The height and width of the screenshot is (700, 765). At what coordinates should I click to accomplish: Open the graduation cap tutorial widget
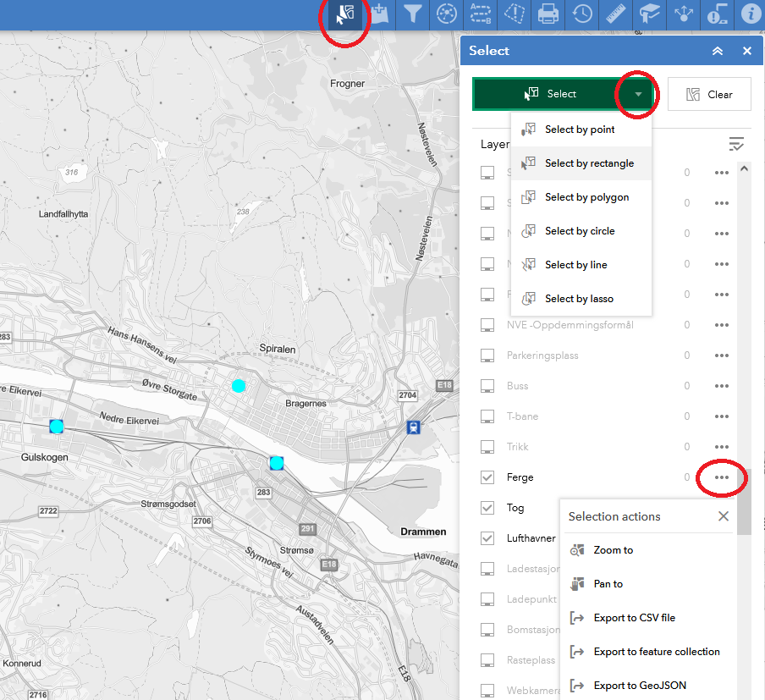[649, 14]
